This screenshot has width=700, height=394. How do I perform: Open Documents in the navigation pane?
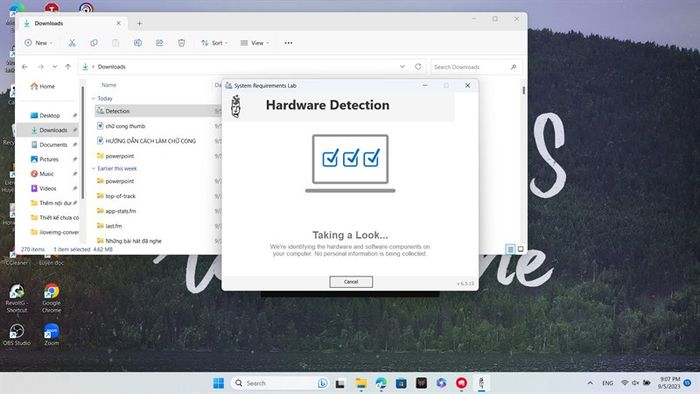click(53, 145)
